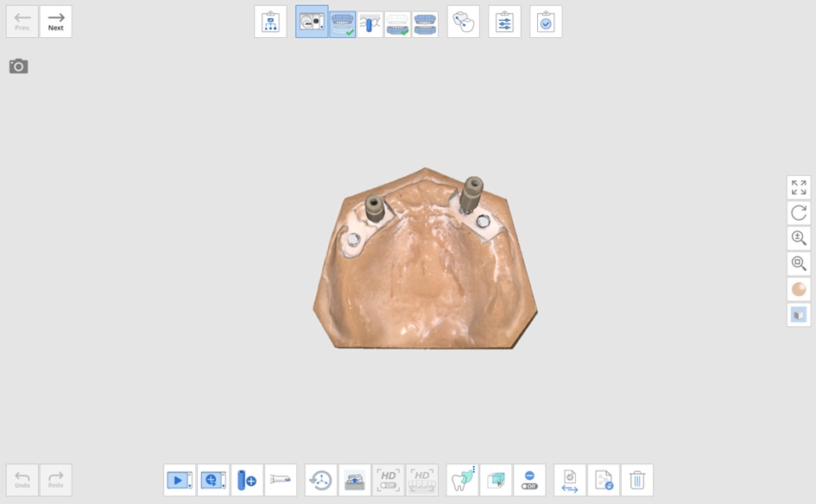Open the tooth margin line tool

tap(463, 22)
